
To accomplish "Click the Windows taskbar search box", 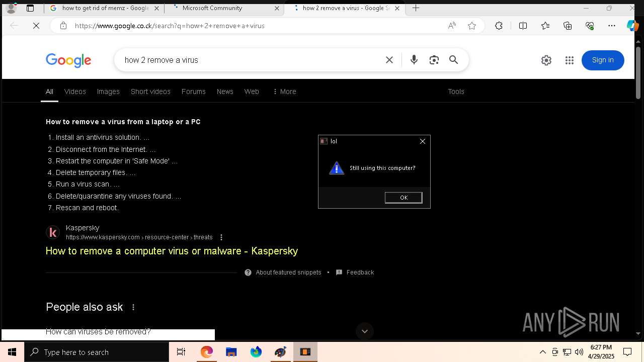I will coord(97,352).
